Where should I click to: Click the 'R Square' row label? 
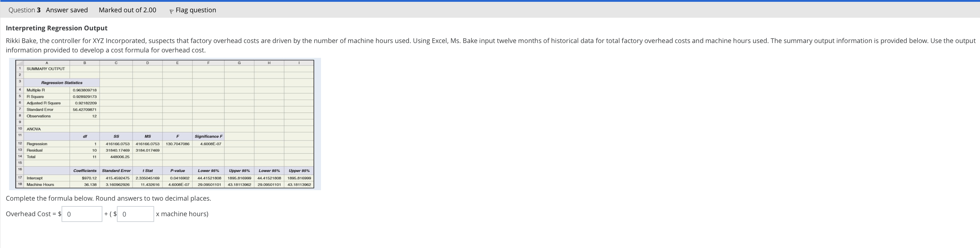pyautogui.click(x=35, y=97)
